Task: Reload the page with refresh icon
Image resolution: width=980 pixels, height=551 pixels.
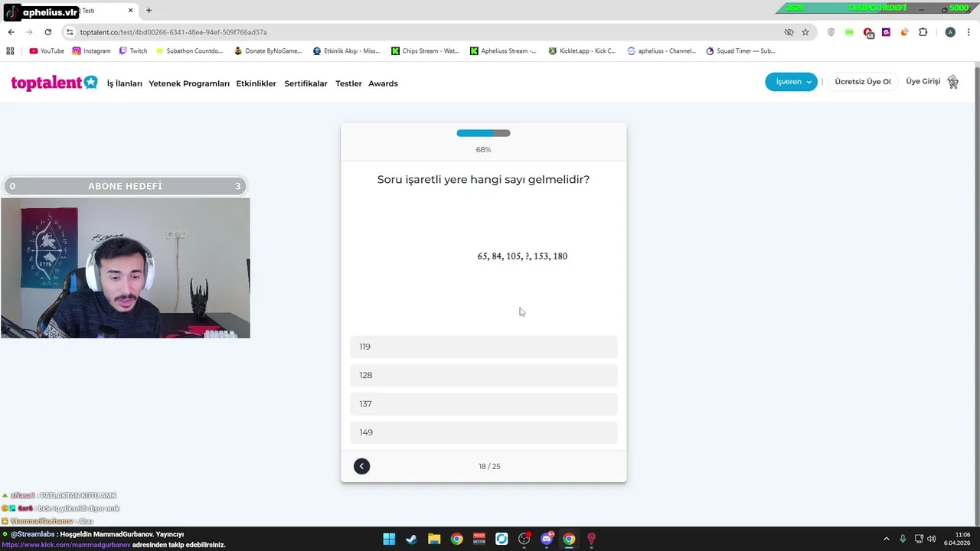Action: tap(47, 32)
